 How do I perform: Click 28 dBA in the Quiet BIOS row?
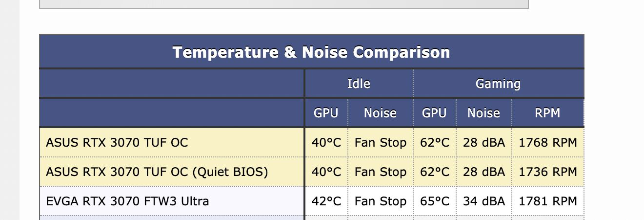pos(483,172)
